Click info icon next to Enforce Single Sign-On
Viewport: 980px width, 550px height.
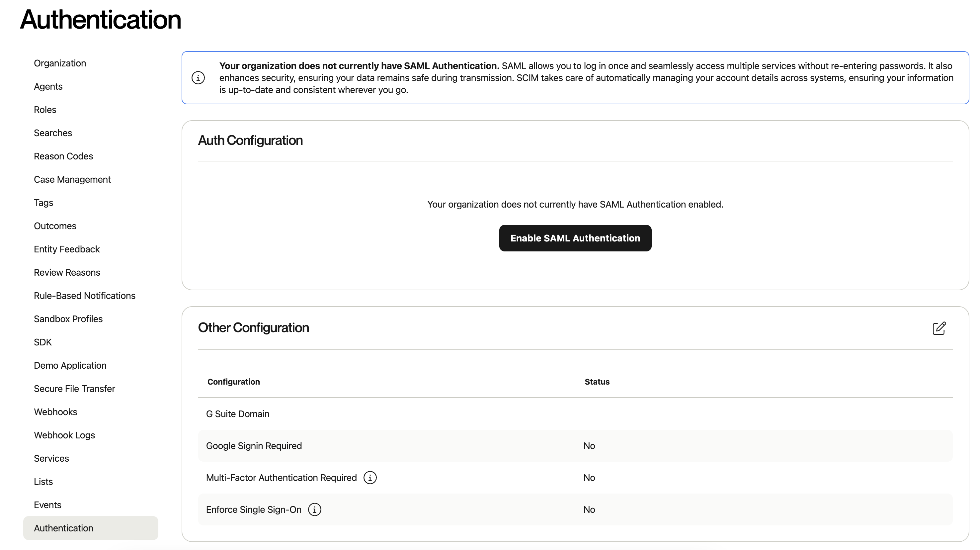(314, 510)
